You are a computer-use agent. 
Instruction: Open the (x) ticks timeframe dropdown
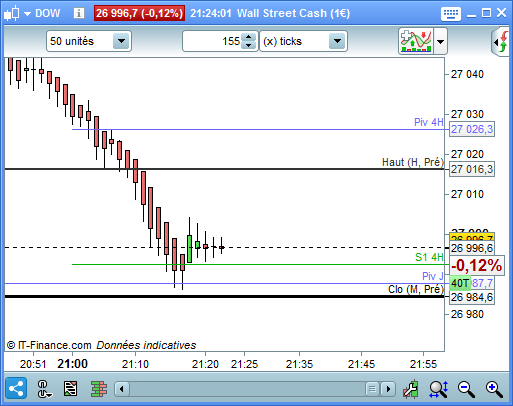pos(303,41)
